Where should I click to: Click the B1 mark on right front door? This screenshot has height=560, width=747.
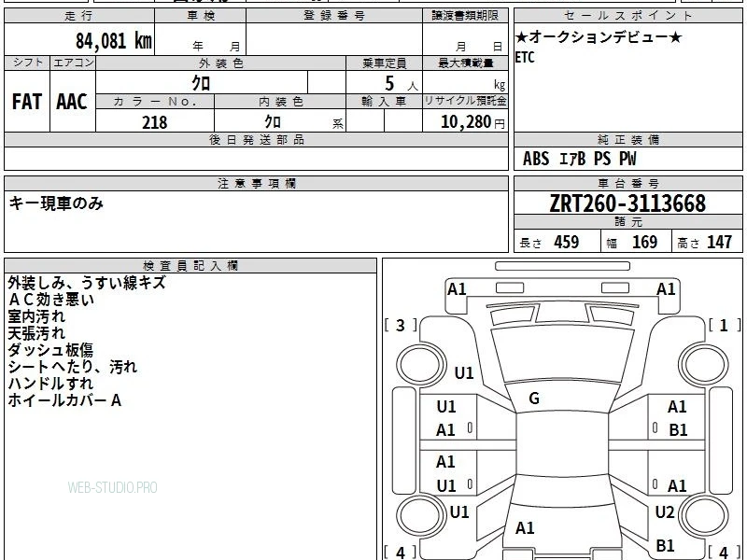678,430
